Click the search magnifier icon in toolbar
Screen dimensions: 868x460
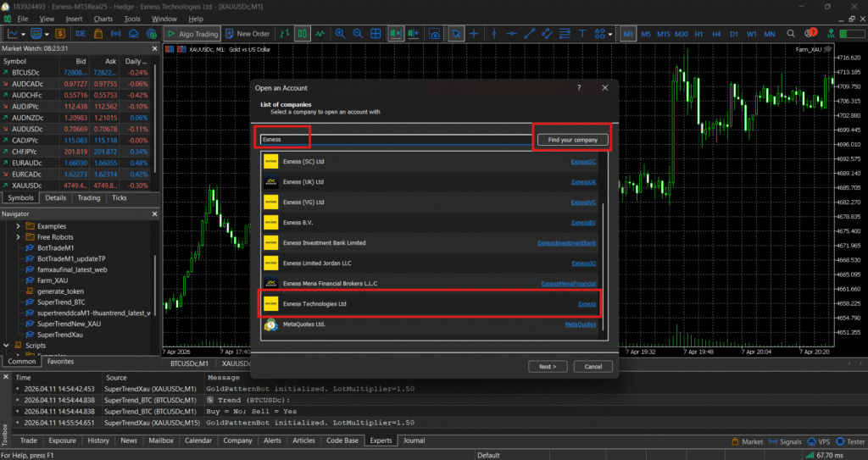coord(790,34)
